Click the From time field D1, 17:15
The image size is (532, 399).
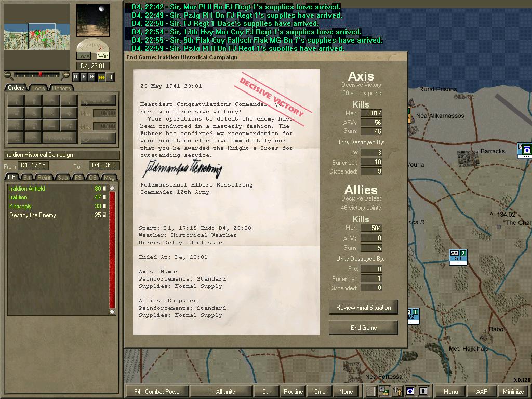pos(33,165)
